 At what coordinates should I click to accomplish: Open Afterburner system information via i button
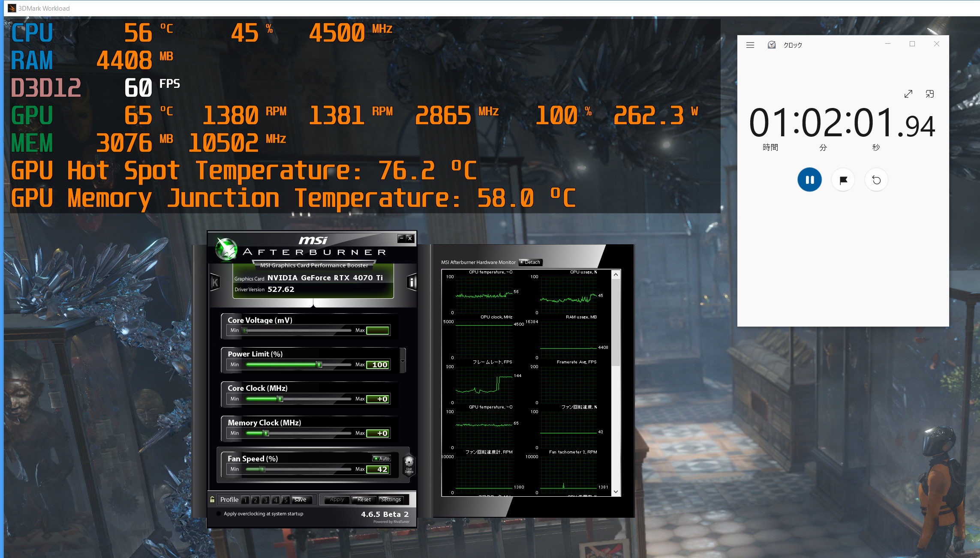[411, 282]
